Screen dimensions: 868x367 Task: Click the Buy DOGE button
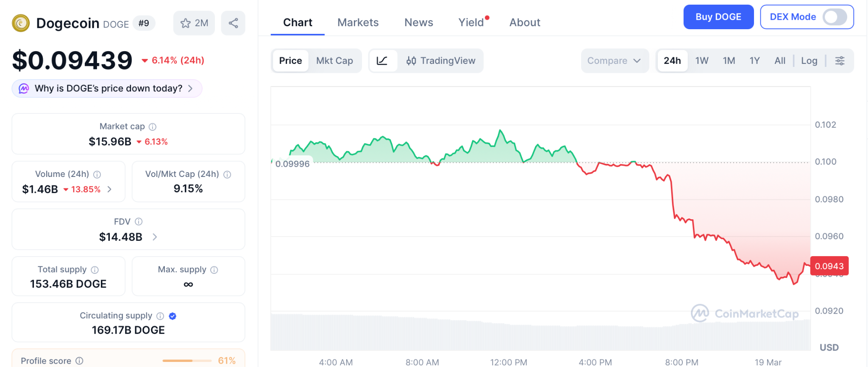pyautogui.click(x=718, y=17)
